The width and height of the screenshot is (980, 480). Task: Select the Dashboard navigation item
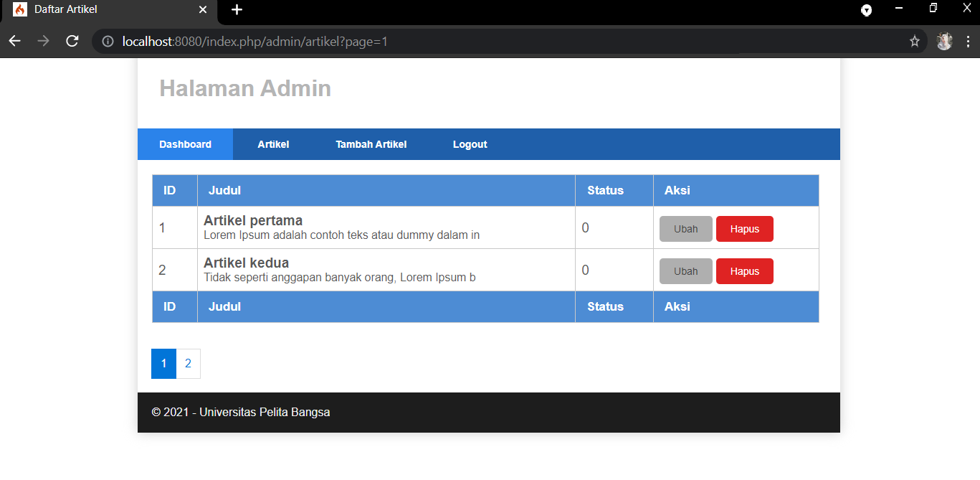(x=185, y=144)
